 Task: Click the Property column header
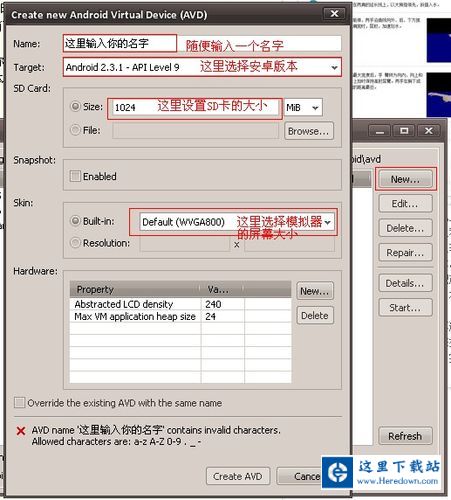[135, 289]
